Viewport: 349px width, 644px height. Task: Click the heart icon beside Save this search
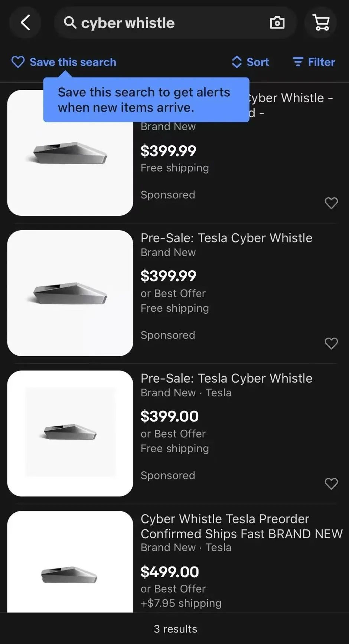(x=18, y=62)
